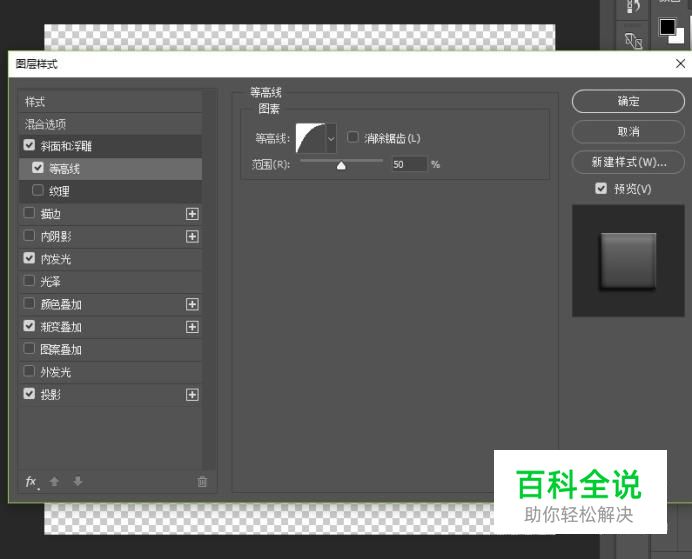Uncheck the 等高线 checkbox
Image resolution: width=692 pixels, height=559 pixels.
(x=38, y=168)
